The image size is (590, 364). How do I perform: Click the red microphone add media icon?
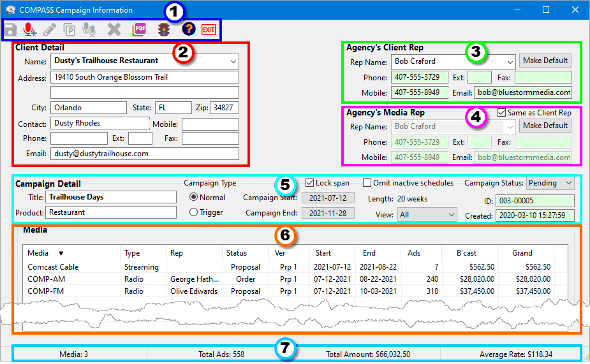pyautogui.click(x=29, y=29)
